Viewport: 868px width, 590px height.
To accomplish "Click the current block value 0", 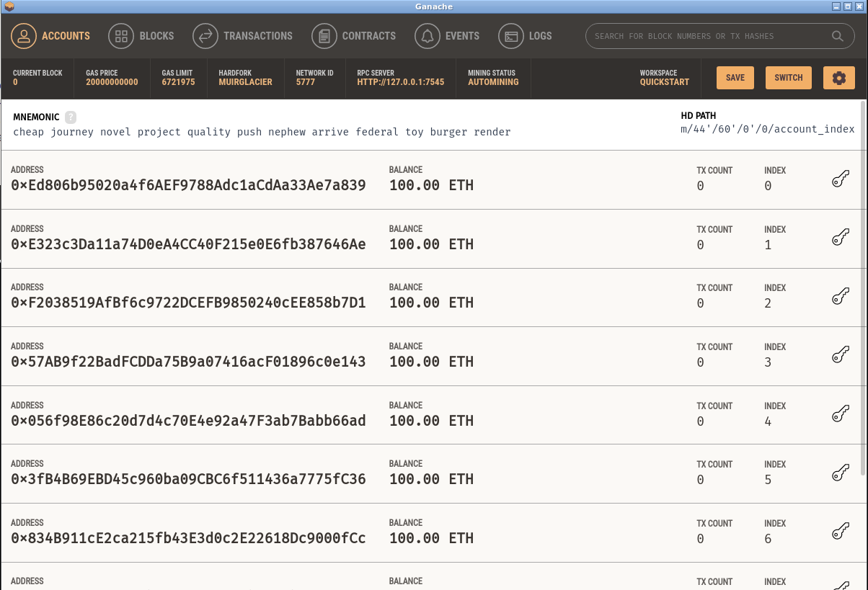I will coord(15,82).
